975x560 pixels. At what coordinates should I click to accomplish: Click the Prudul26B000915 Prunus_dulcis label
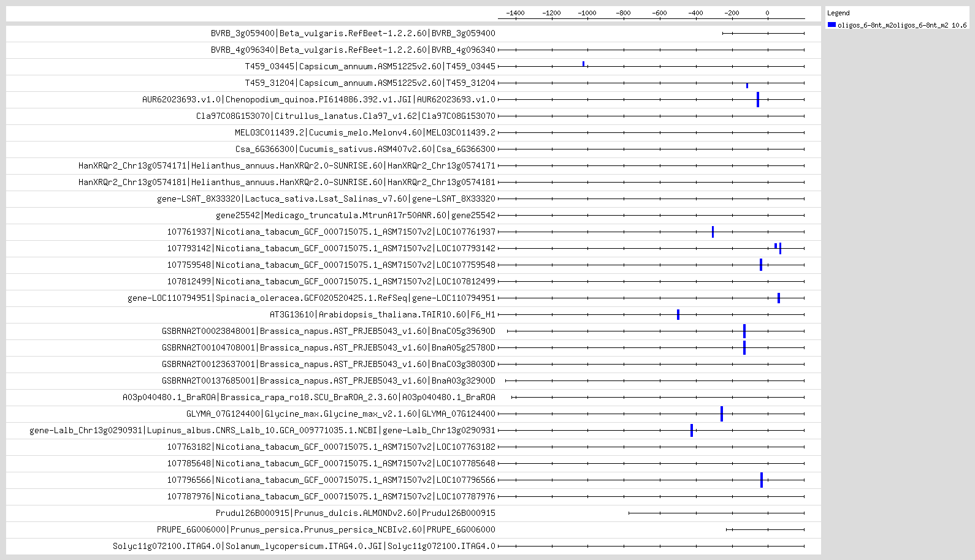pyautogui.click(x=356, y=513)
